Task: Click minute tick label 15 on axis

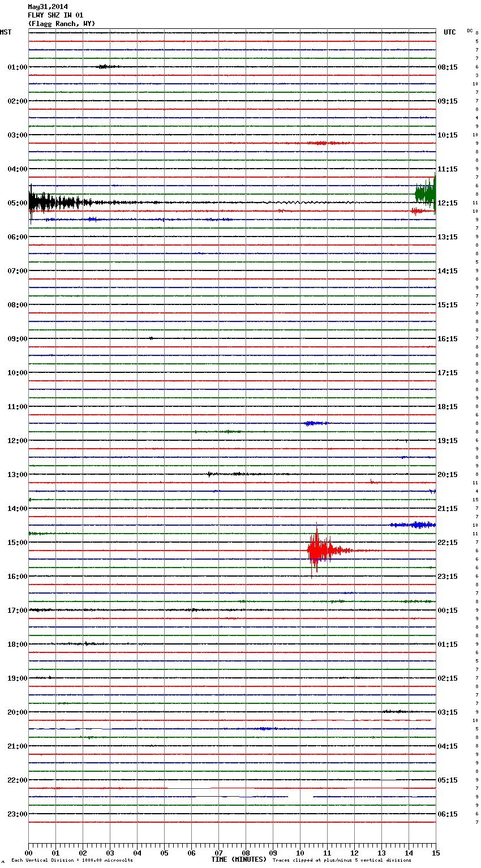Action: point(436,853)
